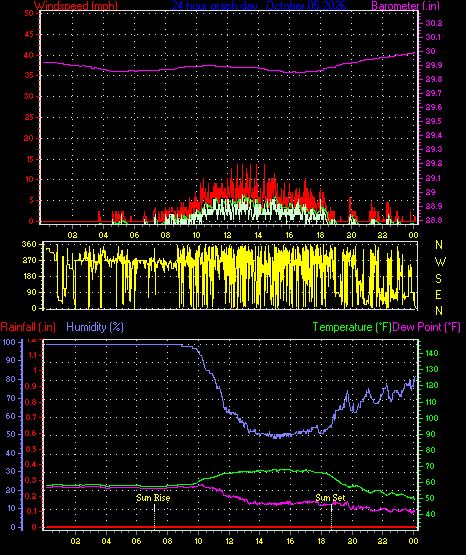
Task: Click the 50 value on humidity axis
Action: tap(11, 434)
